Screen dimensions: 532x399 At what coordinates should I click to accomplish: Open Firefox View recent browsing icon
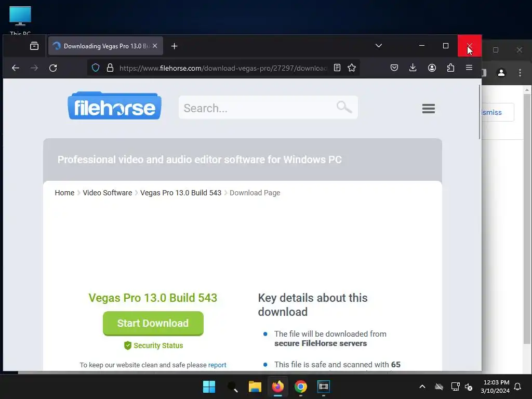34,46
